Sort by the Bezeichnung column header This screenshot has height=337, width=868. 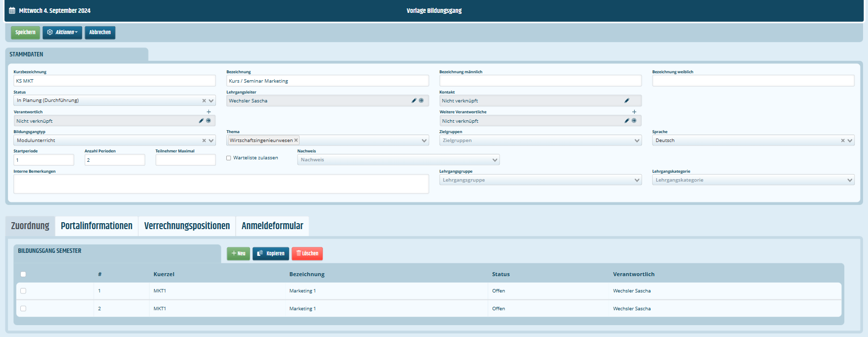307,274
